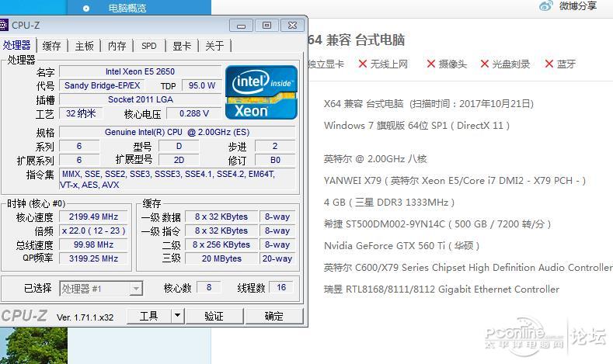This screenshot has height=364, width=613.
Task: Switch to the 显卡 tab
Action: click(x=182, y=46)
